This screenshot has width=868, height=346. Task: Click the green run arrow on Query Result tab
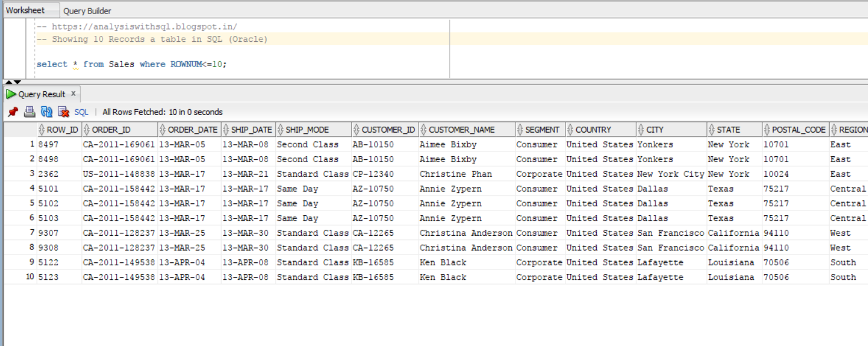(x=11, y=93)
